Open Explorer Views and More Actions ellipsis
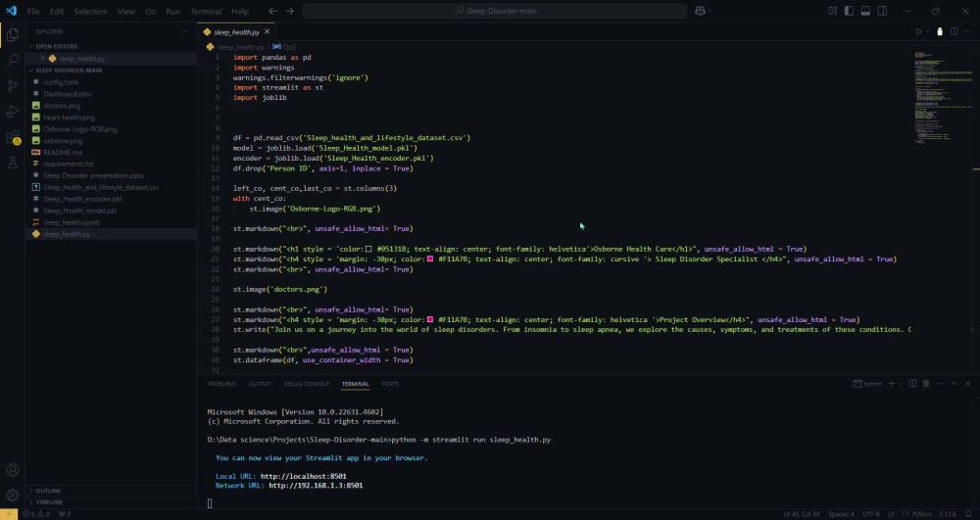Screen dimensions: 980x520 184,32
